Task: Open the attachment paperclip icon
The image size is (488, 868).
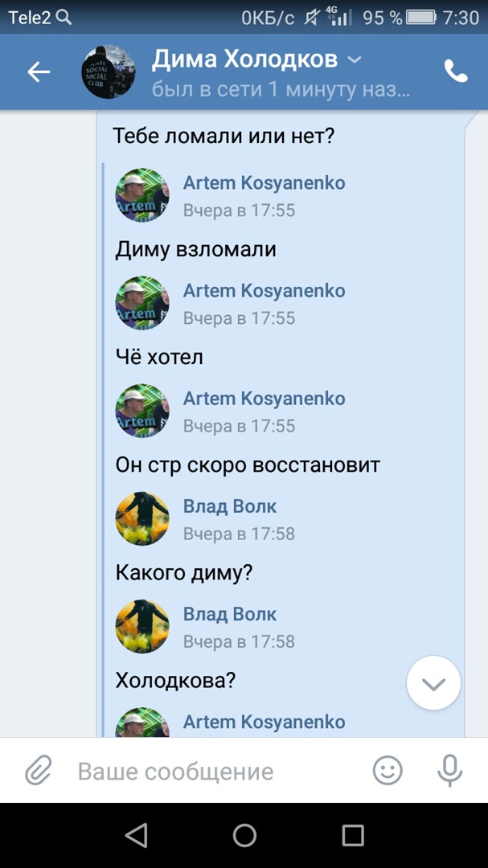Action: click(39, 769)
